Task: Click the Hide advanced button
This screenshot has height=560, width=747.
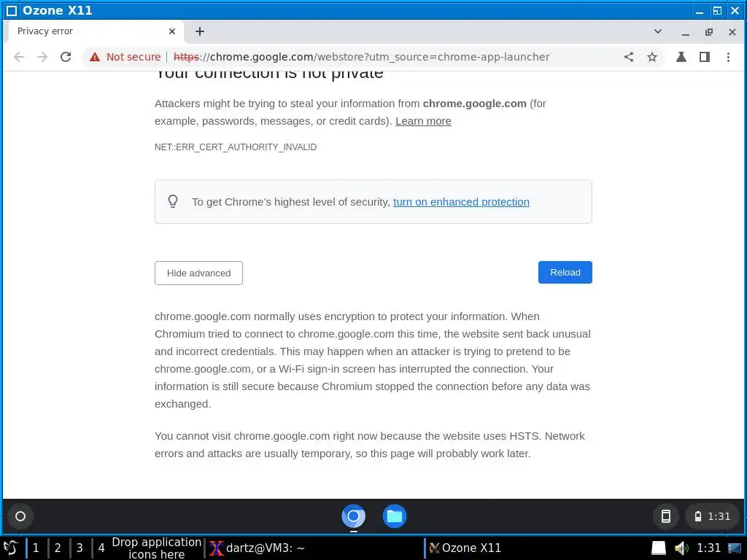Action: [198, 273]
